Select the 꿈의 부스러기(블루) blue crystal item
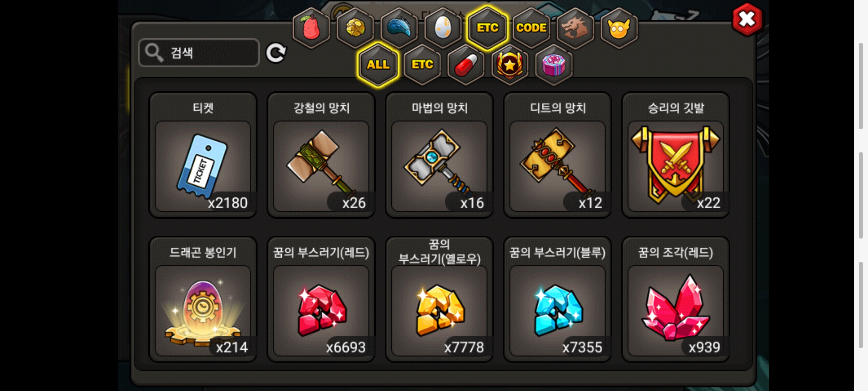The height and width of the screenshot is (391, 868). click(x=558, y=299)
